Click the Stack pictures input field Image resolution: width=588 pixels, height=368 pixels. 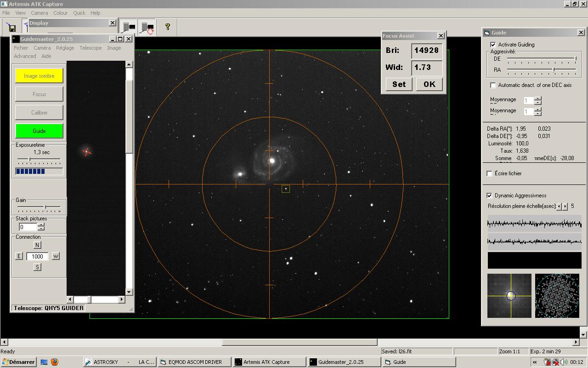pos(28,227)
